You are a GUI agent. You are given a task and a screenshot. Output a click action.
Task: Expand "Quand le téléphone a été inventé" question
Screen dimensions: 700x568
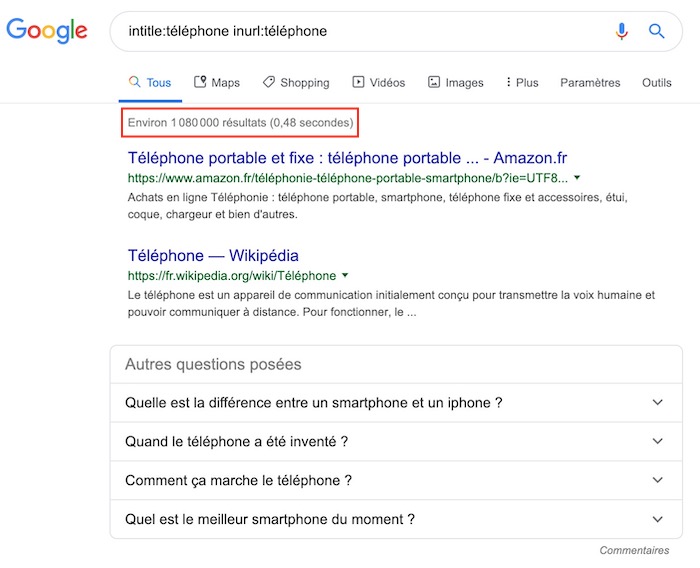point(657,441)
